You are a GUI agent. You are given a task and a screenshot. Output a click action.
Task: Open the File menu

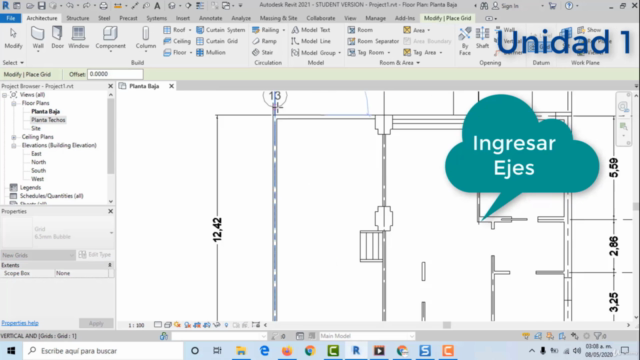(x=11, y=18)
